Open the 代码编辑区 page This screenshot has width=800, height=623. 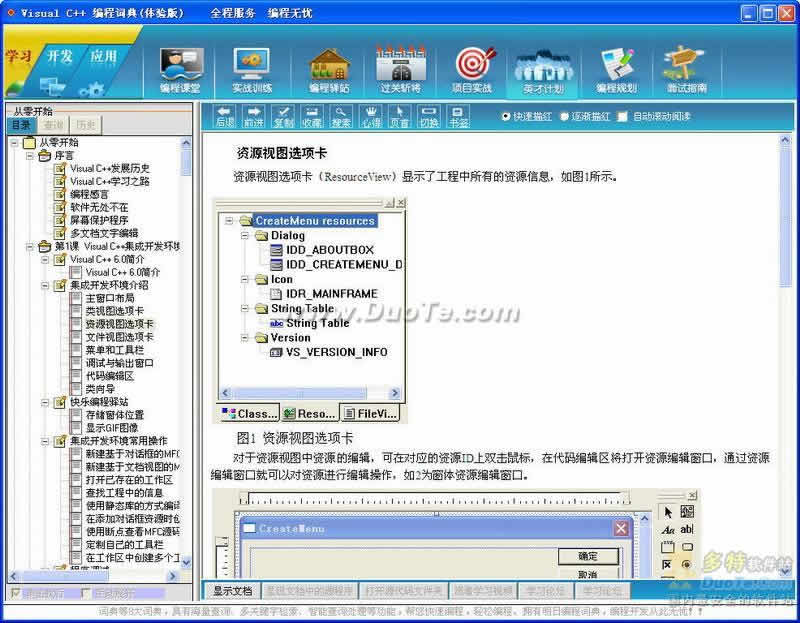point(110,376)
